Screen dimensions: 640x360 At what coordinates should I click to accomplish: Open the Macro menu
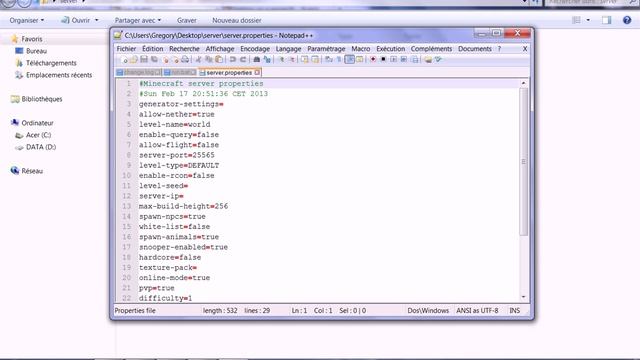361,49
